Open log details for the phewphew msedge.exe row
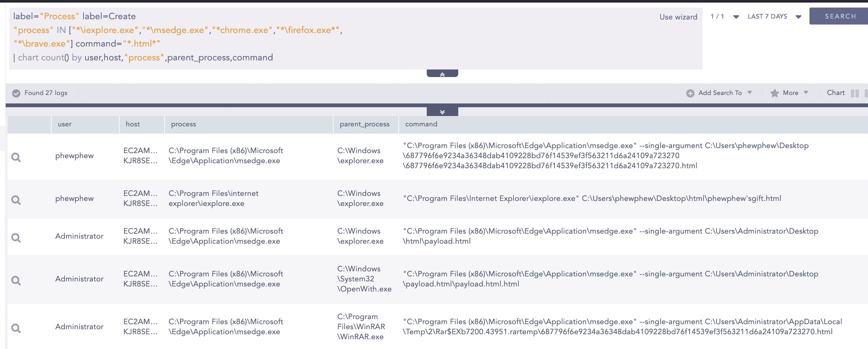The image size is (868, 349). 16,157
